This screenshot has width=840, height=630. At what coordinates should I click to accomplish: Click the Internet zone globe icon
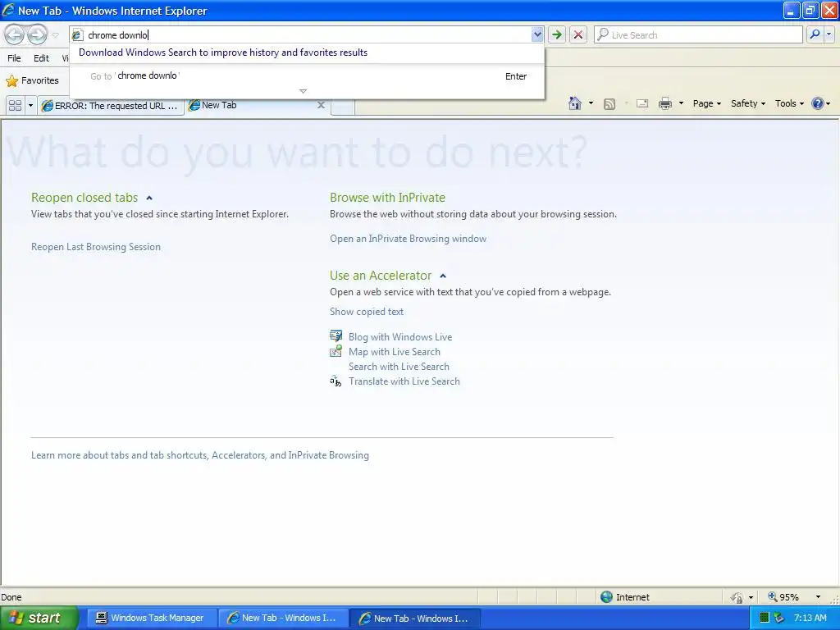click(606, 597)
